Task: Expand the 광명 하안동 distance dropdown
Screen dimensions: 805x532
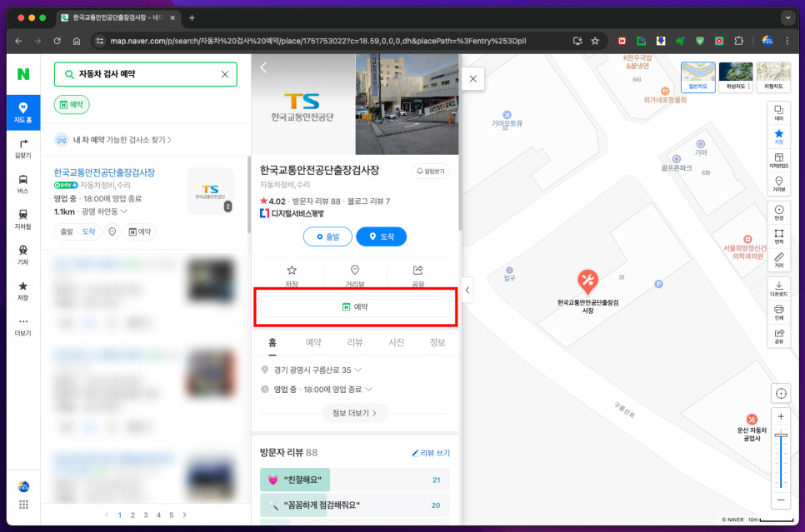Action: point(124,211)
